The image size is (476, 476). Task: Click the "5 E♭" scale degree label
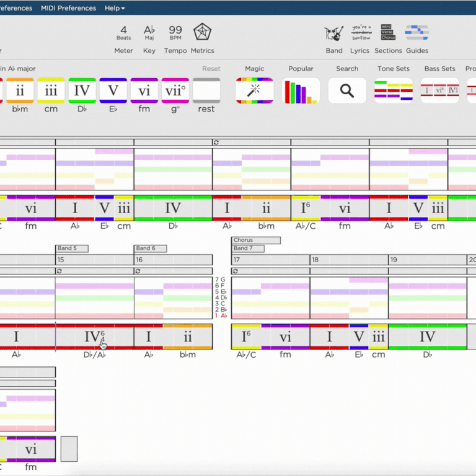click(221, 291)
